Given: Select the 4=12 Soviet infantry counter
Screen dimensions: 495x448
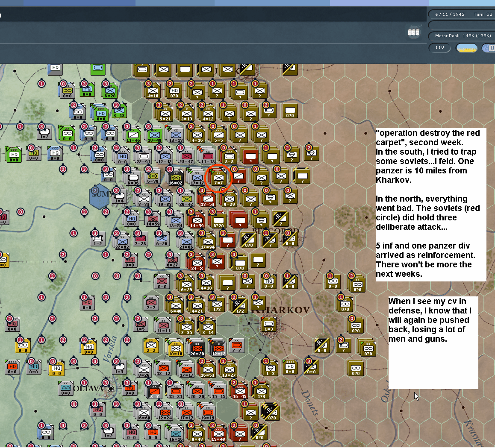Looking at the screenshot, I should click(x=208, y=114).
